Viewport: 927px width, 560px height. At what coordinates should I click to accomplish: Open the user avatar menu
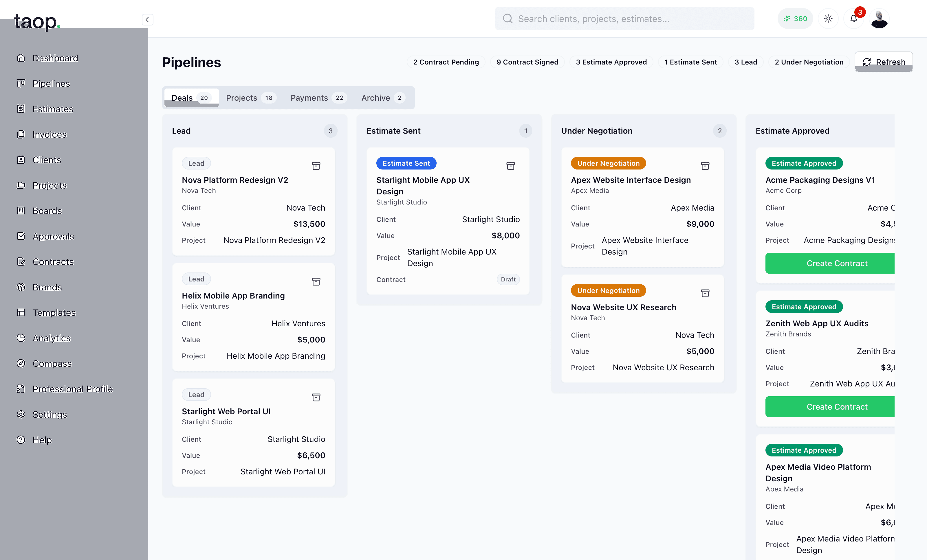(x=879, y=19)
